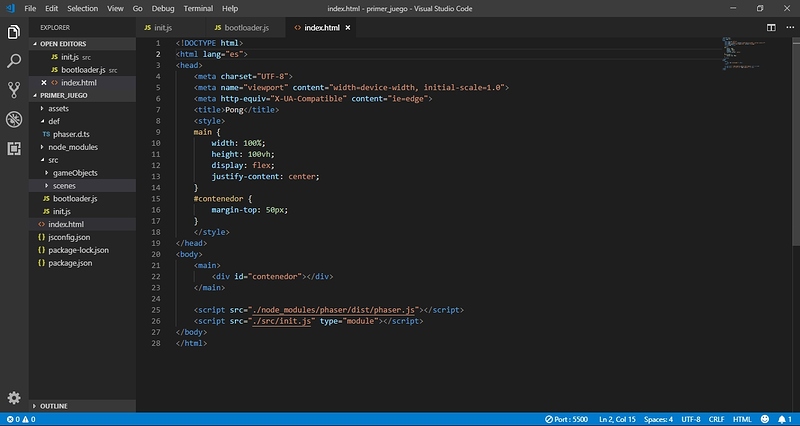
Task: Open the Search view icon
Action: click(15, 61)
